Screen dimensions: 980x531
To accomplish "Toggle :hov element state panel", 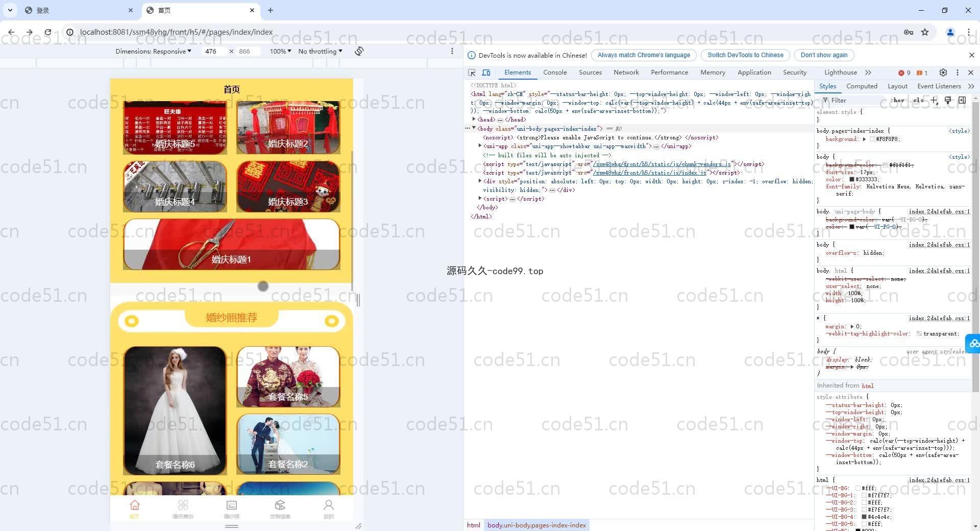I will [x=897, y=100].
